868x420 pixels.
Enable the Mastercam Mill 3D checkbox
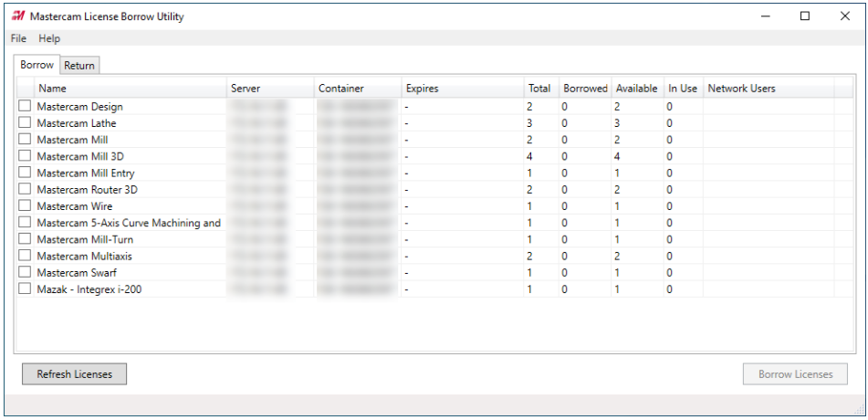(x=25, y=156)
